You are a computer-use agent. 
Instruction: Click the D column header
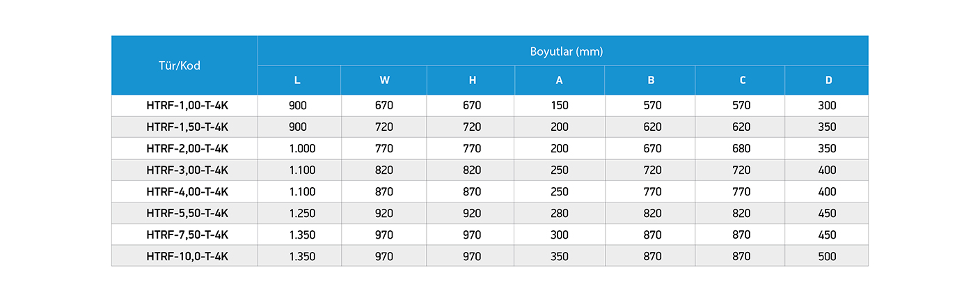[x=827, y=80]
